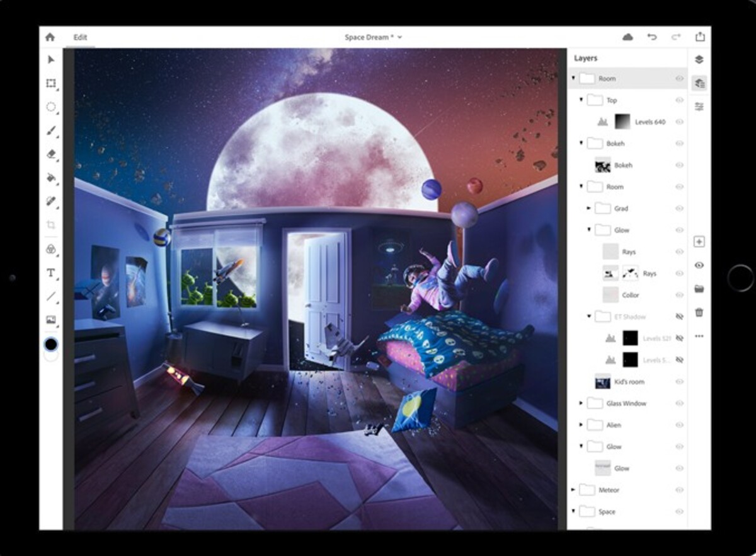Image resolution: width=756 pixels, height=556 pixels.
Task: Select the Crop tool
Action: [x=51, y=224]
